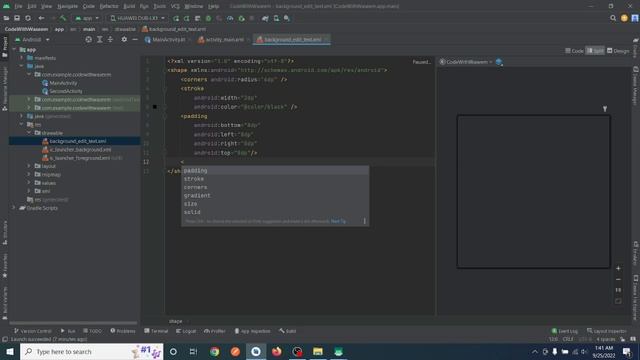
Task: Switch editor to Code view
Action: coord(574,51)
